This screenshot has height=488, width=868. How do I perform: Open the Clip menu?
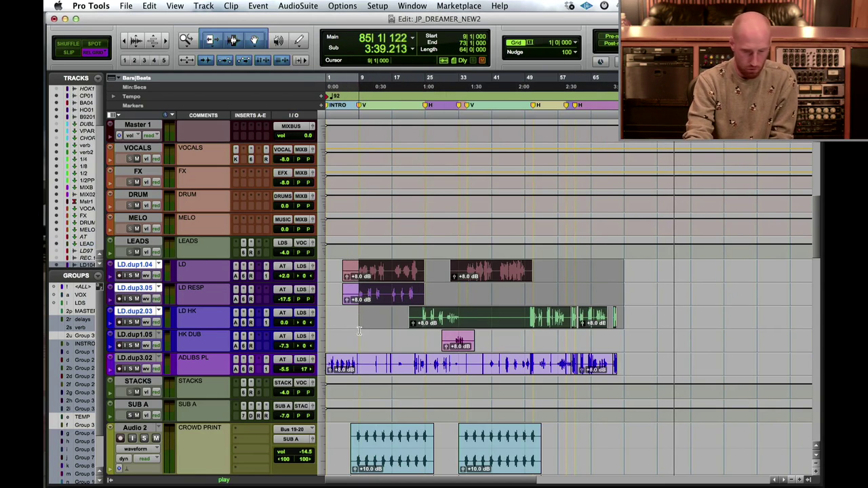coord(231,6)
